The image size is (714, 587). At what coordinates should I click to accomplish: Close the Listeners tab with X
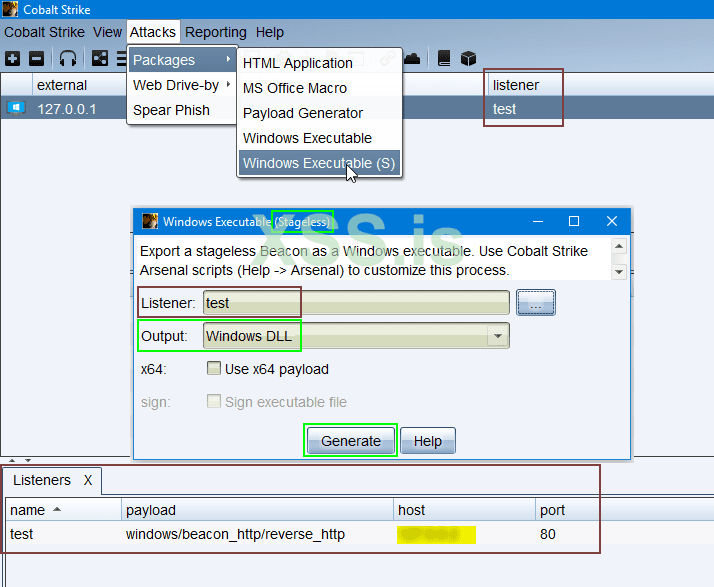[88, 480]
